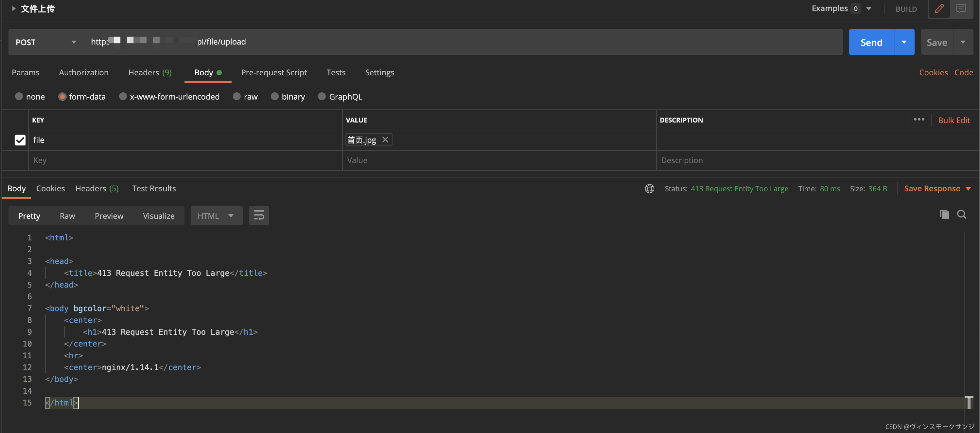This screenshot has width=980, height=433.
Task: Remove the 首页.jpg file with X
Action: click(385, 140)
